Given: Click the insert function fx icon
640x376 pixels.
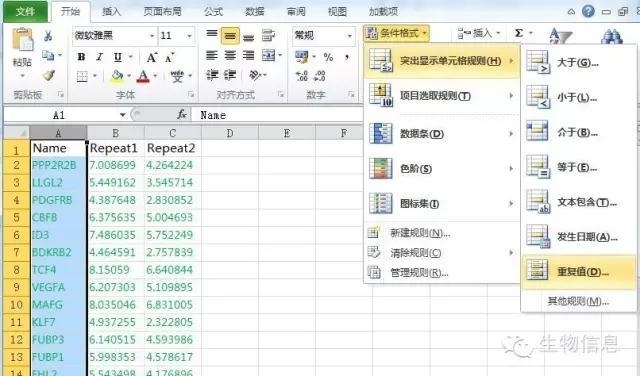Looking at the screenshot, I should pos(181,115).
